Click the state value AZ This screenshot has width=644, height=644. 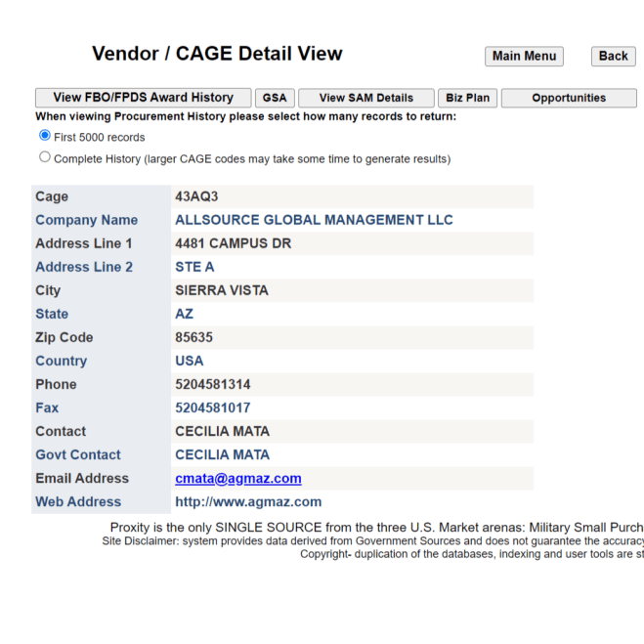coord(184,314)
